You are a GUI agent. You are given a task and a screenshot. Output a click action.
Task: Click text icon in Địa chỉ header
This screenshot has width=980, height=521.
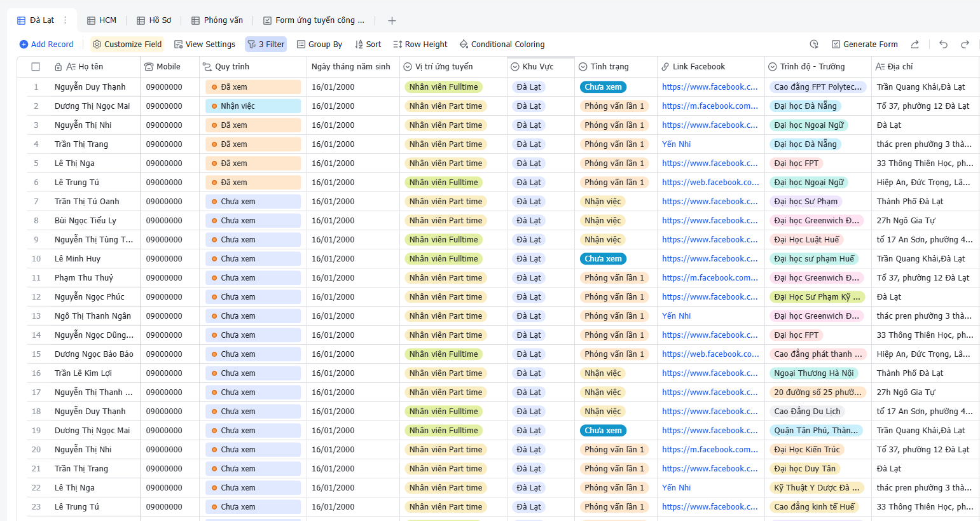880,67
